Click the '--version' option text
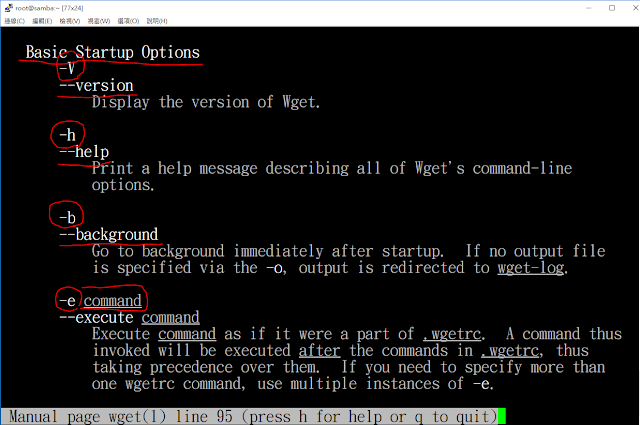640x425 pixels. coord(96,85)
